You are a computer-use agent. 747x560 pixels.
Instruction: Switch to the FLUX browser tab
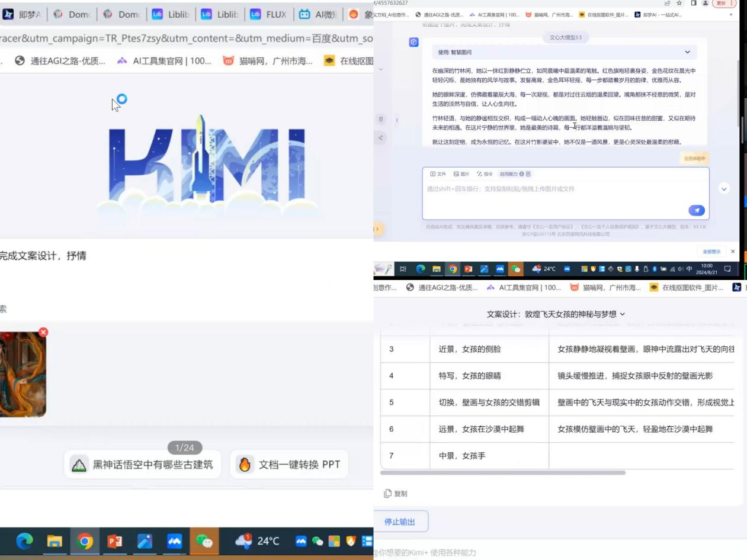pyautogui.click(x=269, y=14)
